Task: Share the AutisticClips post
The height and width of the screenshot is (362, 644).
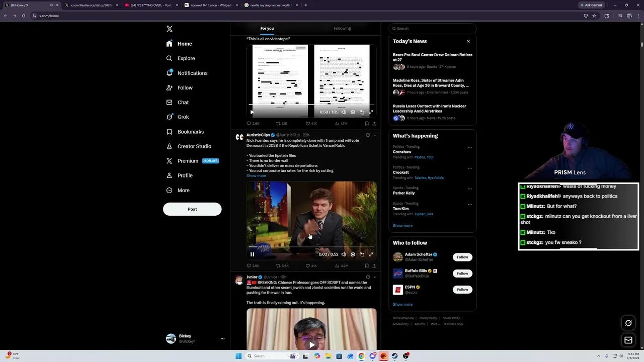Action: [374, 265]
